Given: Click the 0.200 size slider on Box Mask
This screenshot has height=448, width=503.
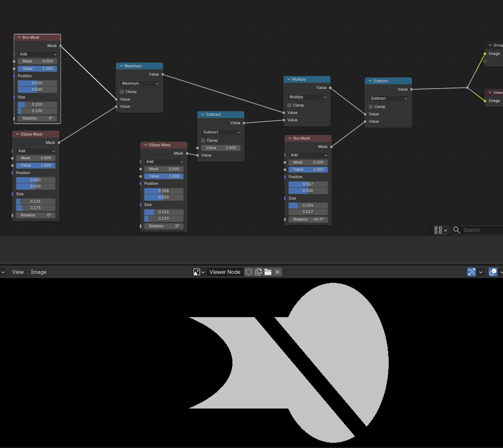Looking at the screenshot, I should pyautogui.click(x=37, y=104).
